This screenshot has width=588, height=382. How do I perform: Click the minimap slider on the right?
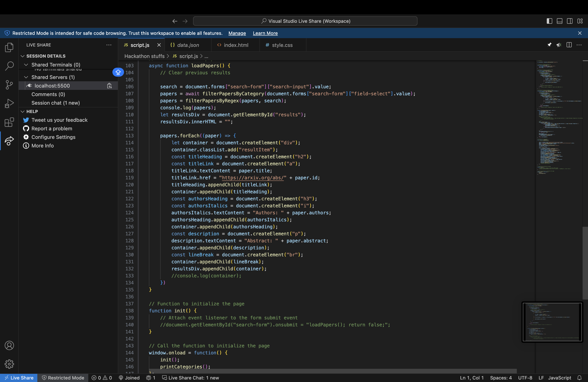point(585,263)
